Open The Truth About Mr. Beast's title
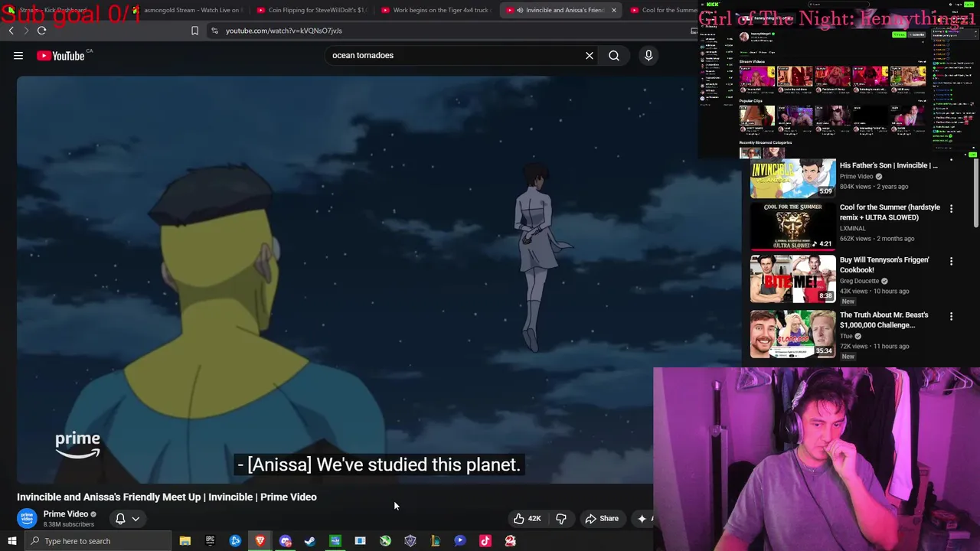 [884, 320]
